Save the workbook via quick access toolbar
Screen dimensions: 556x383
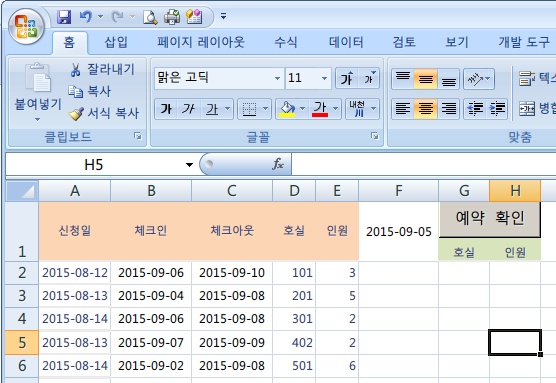coord(64,17)
